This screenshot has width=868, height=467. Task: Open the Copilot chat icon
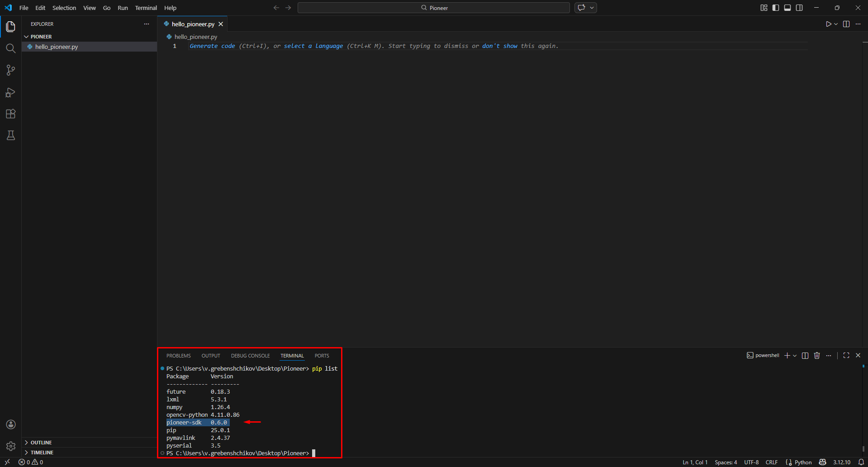tap(582, 8)
